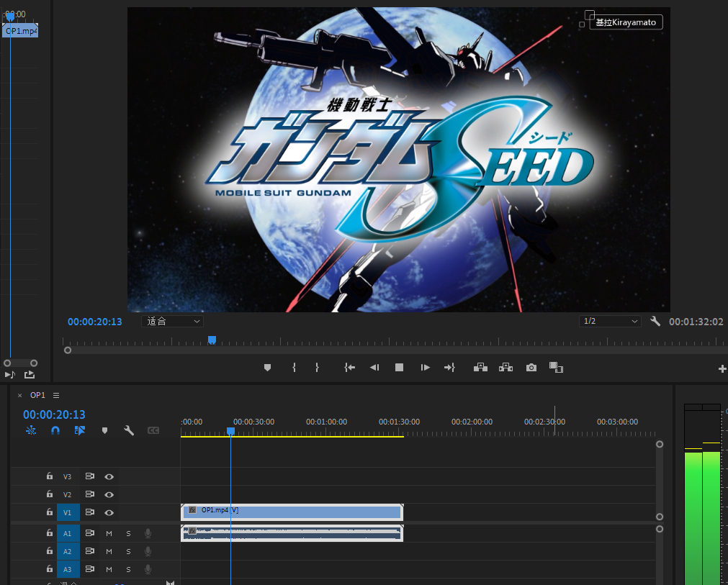
Task: Mute track A1
Action: point(109,533)
